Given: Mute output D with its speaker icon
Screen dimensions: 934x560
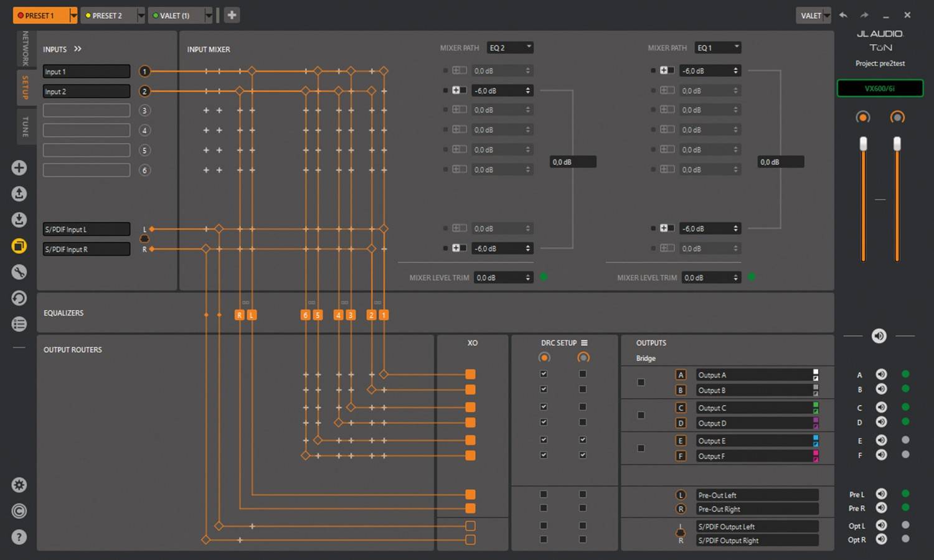Looking at the screenshot, I should [x=882, y=422].
